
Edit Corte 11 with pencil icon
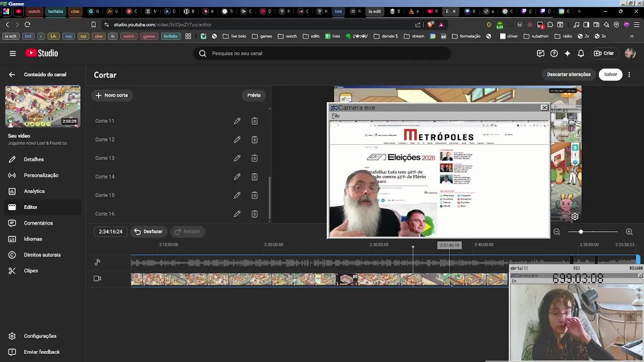tap(237, 121)
